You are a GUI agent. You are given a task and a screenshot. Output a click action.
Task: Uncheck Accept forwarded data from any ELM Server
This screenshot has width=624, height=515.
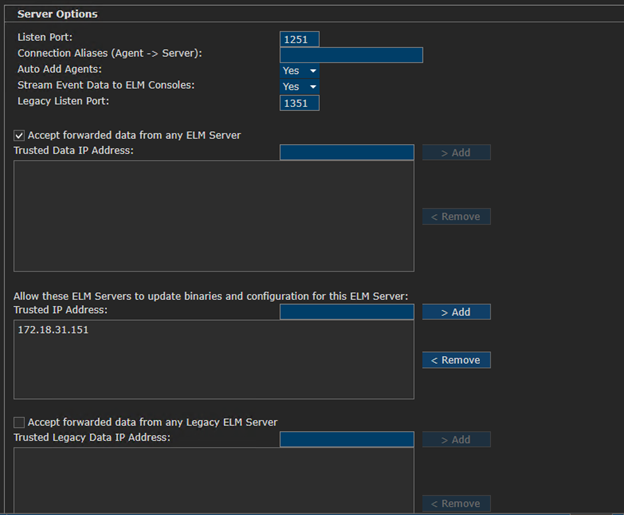coord(19,136)
